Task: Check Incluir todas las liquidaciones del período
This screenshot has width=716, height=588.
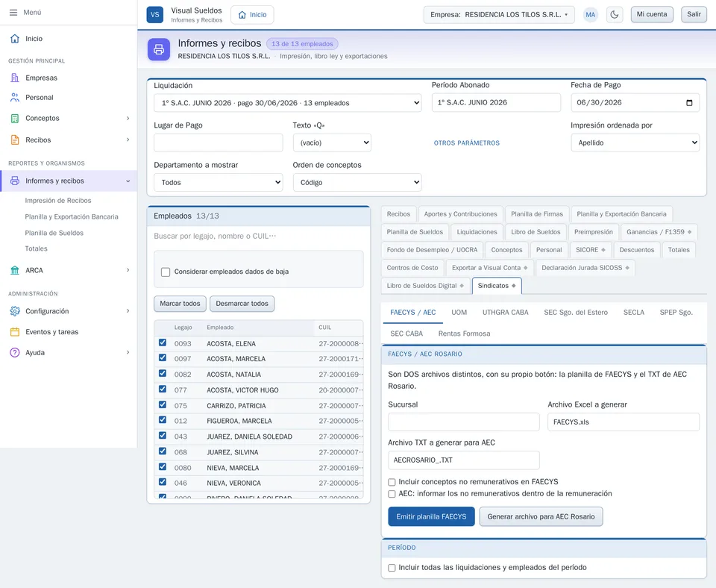Action: pyautogui.click(x=392, y=568)
